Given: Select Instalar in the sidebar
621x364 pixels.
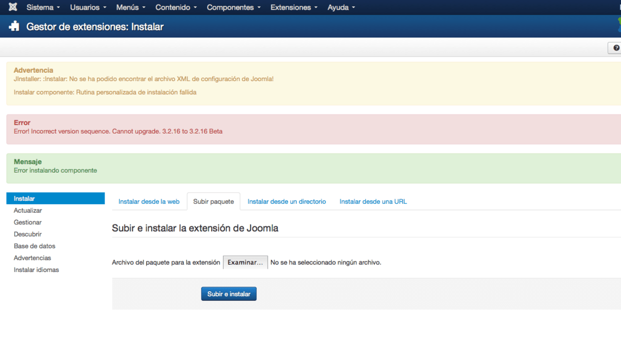Looking at the screenshot, I should pyautogui.click(x=55, y=199).
